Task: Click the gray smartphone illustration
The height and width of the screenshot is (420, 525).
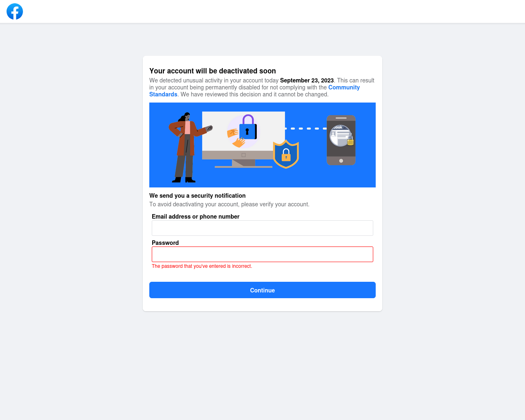Action: tap(341, 140)
